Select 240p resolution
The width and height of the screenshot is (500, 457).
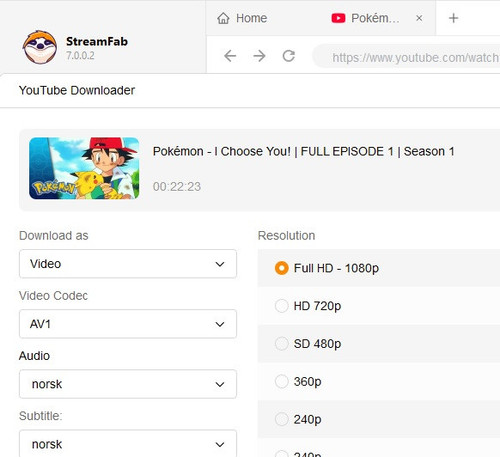(281, 419)
